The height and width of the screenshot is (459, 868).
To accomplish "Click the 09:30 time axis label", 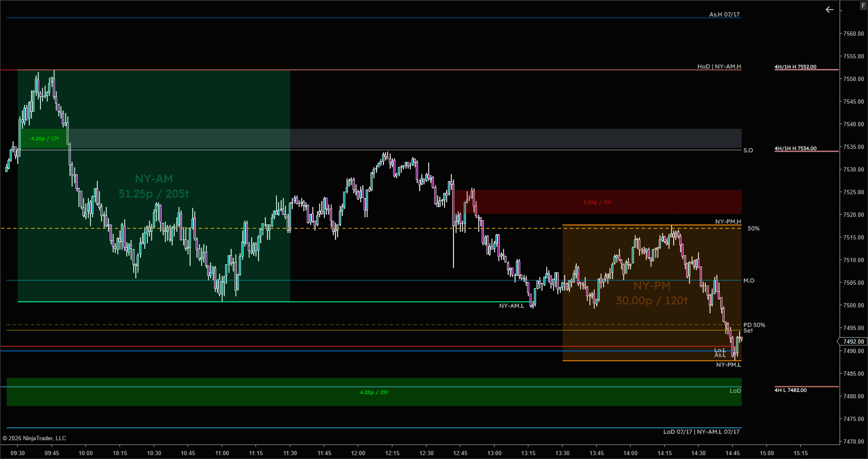I will click(17, 453).
